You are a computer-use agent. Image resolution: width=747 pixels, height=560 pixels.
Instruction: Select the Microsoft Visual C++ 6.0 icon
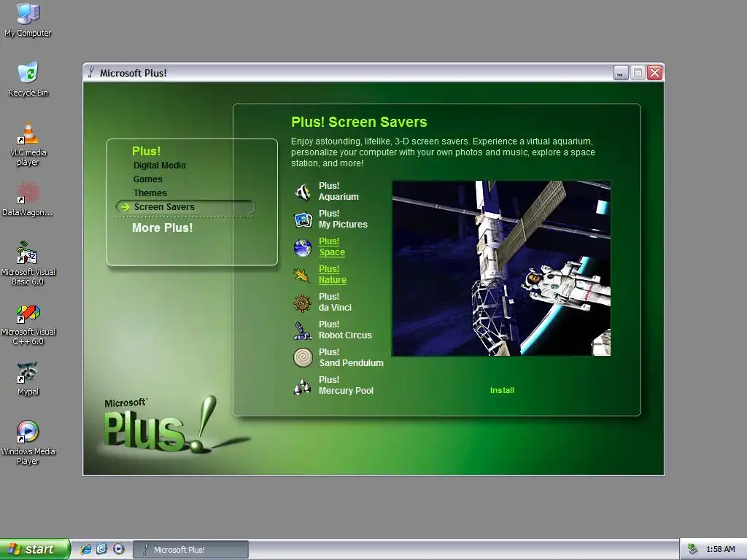pyautogui.click(x=28, y=324)
